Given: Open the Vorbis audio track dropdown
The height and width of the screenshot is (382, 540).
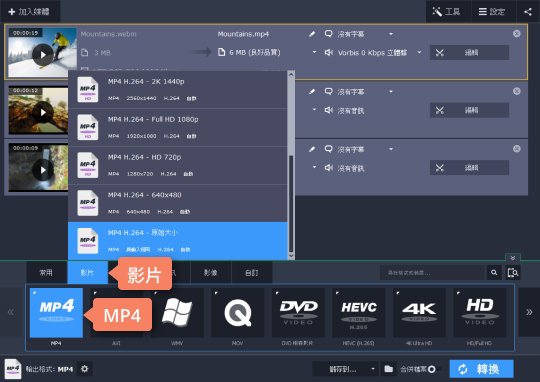Looking at the screenshot, I should click(419, 52).
